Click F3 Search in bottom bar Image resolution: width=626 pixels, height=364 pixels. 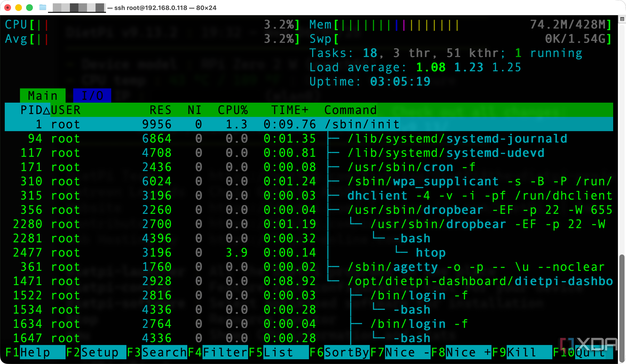coord(157,352)
